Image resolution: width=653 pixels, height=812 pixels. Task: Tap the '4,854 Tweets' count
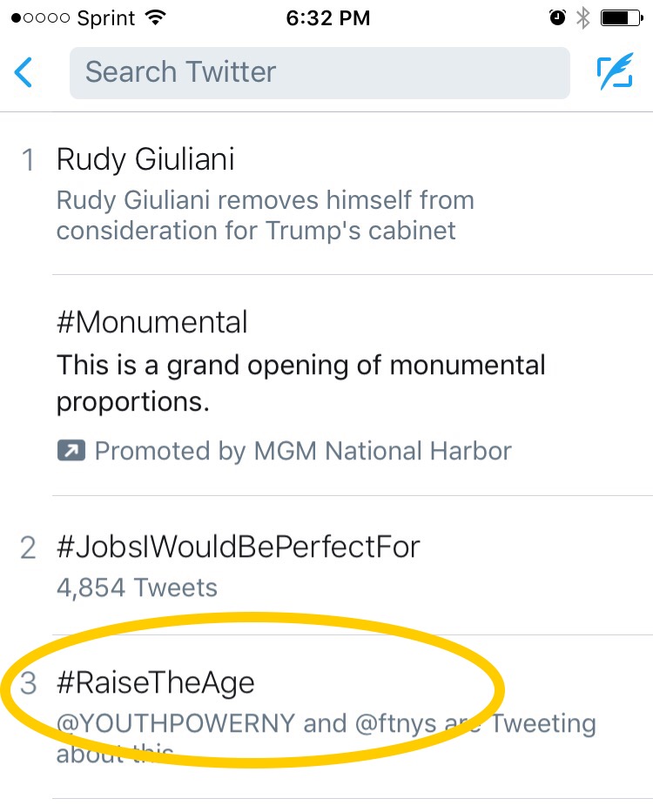(137, 587)
